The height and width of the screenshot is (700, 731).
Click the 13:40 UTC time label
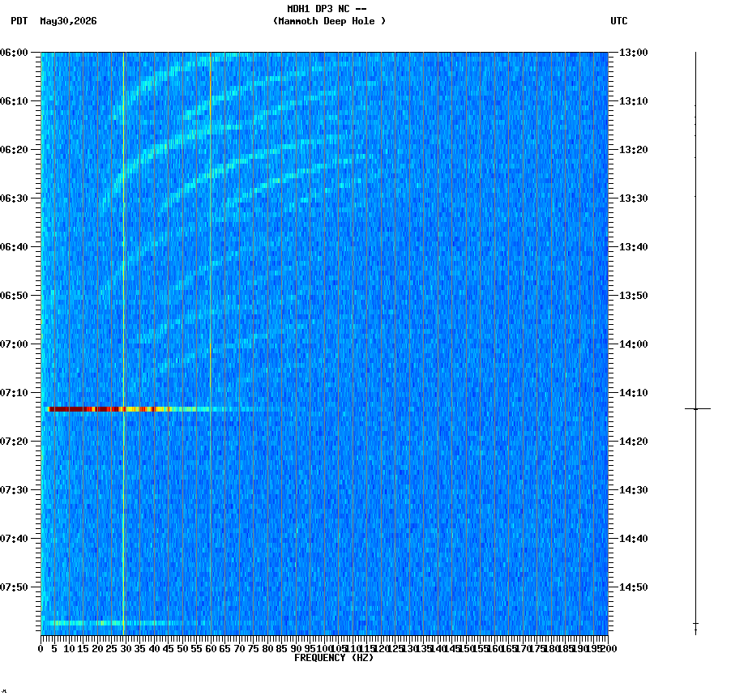coord(634,247)
